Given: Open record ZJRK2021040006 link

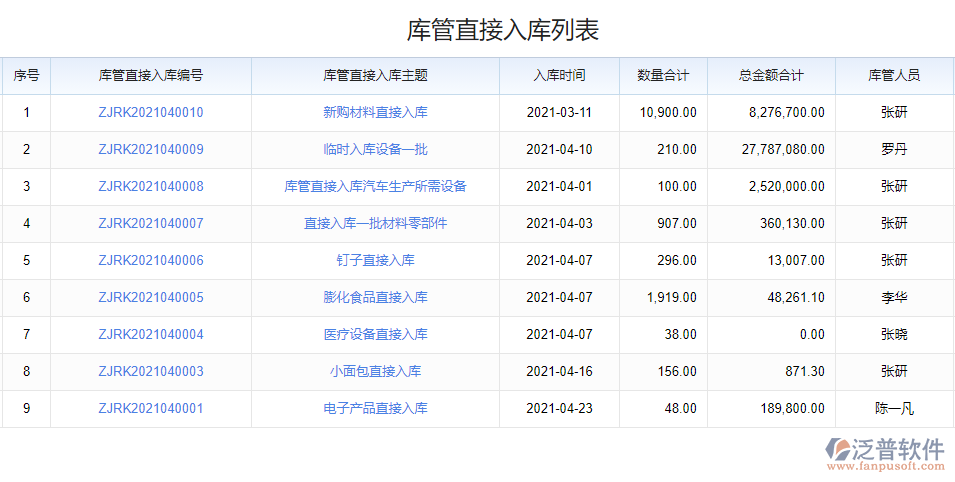Looking at the screenshot, I should point(150,261).
